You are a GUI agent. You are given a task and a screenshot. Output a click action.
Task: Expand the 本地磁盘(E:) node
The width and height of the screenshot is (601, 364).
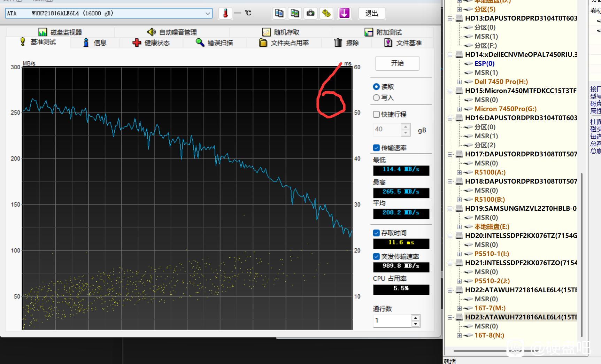tap(460, 227)
